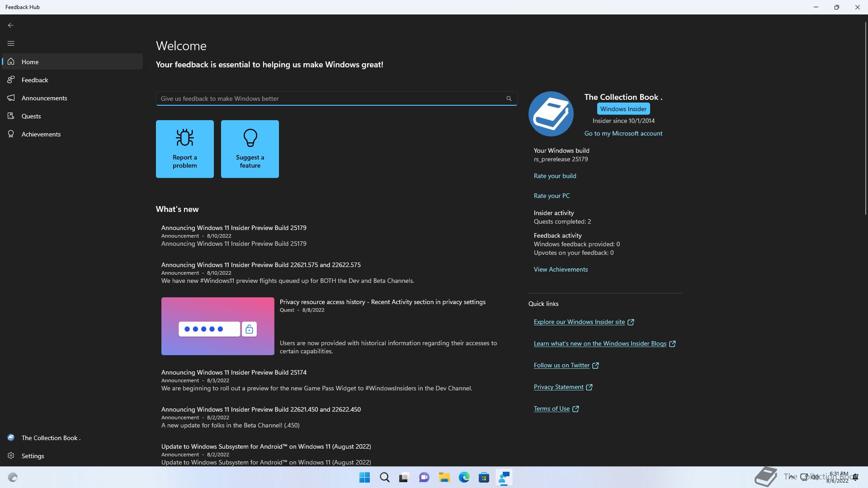Open the Home navigation item
This screenshot has height=488, width=868.
coord(72,62)
